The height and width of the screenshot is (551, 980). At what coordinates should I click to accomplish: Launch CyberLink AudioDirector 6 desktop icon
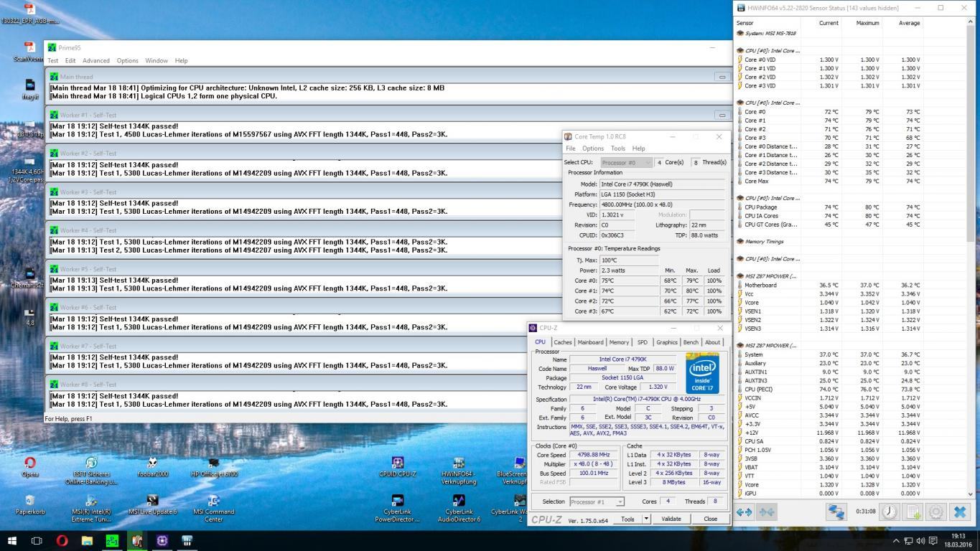pos(459,509)
